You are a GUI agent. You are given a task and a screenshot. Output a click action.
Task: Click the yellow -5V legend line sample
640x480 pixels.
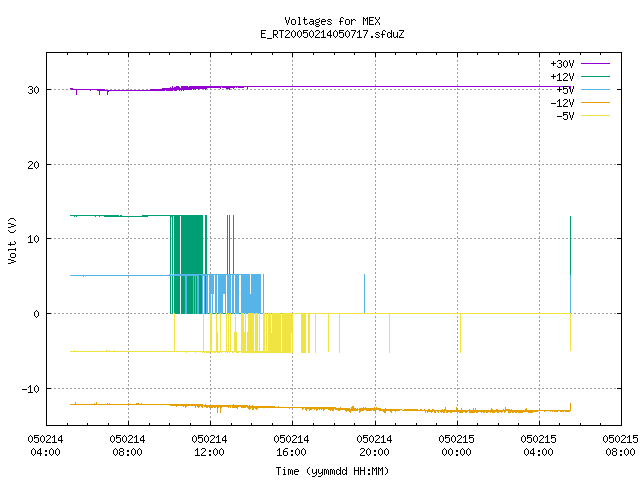[x=595, y=116]
